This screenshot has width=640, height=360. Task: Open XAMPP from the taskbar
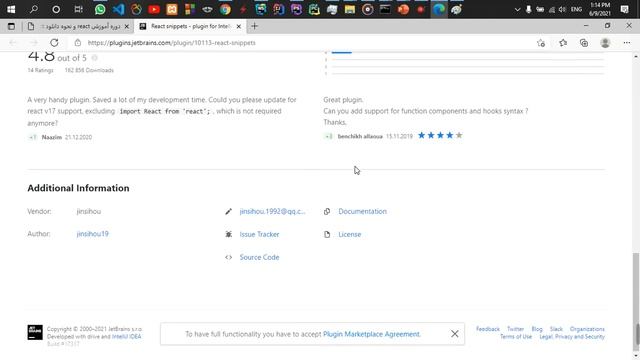[x=172, y=9]
